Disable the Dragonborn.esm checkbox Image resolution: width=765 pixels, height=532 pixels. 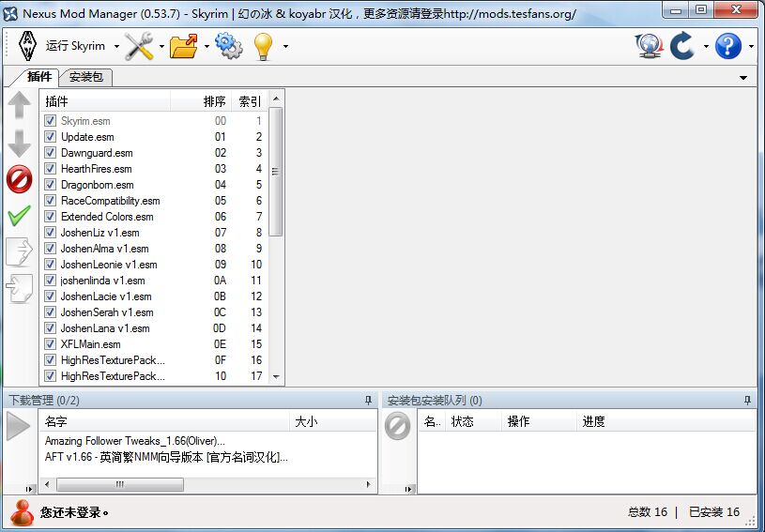50,184
